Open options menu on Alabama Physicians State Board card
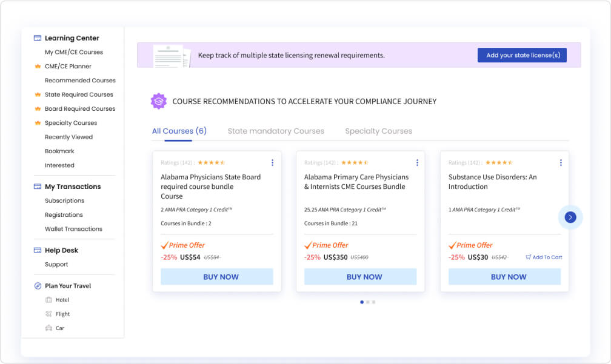The height and width of the screenshot is (364, 611). click(x=272, y=163)
